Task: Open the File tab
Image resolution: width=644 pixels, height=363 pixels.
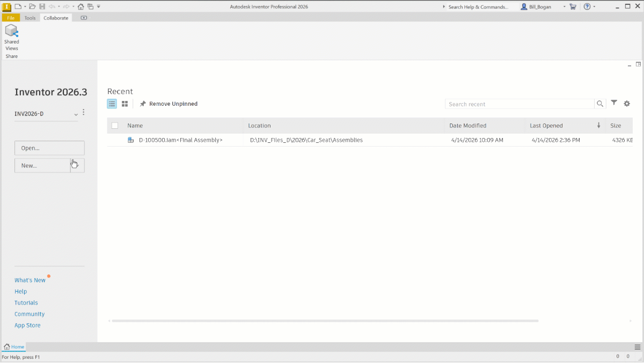Action: [x=11, y=18]
